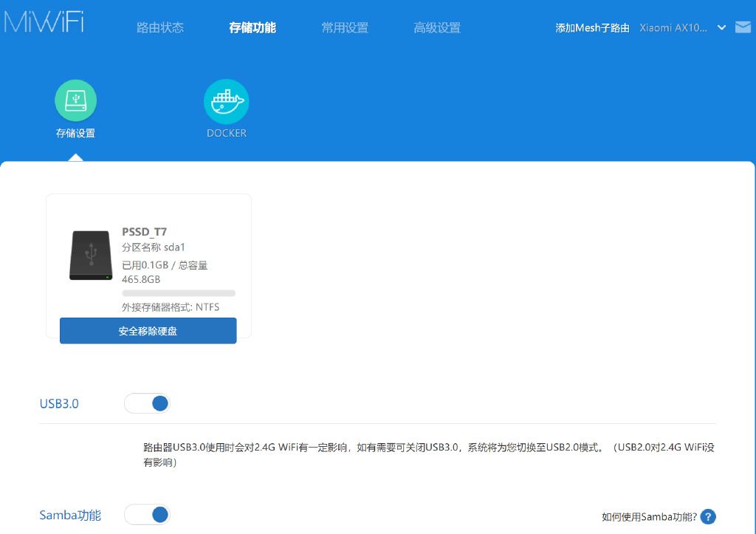This screenshot has height=534, width=756.
Task: Open the 常用设置 tab
Action: (345, 27)
